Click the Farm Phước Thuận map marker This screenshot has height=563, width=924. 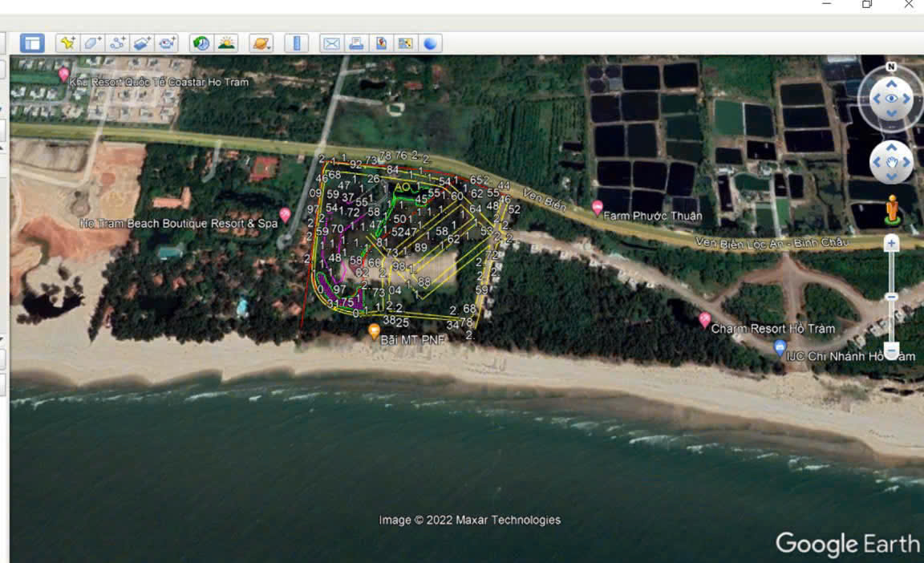pyautogui.click(x=597, y=208)
